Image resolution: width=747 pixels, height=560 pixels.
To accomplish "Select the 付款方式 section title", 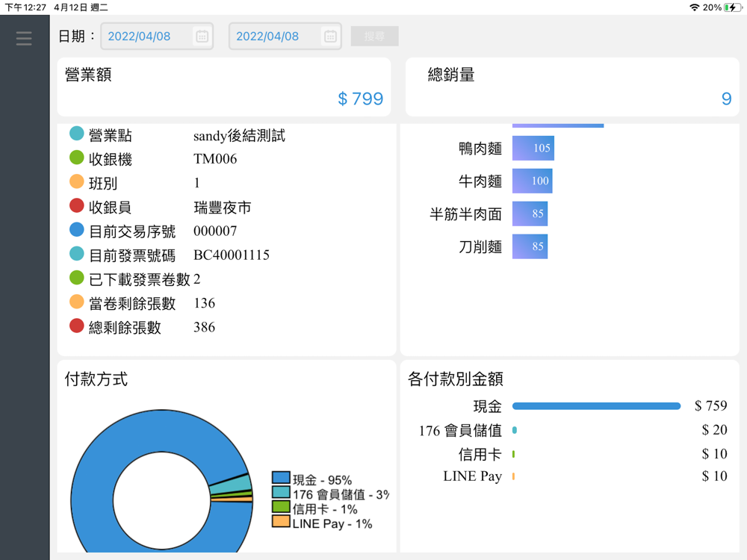I will click(x=96, y=379).
